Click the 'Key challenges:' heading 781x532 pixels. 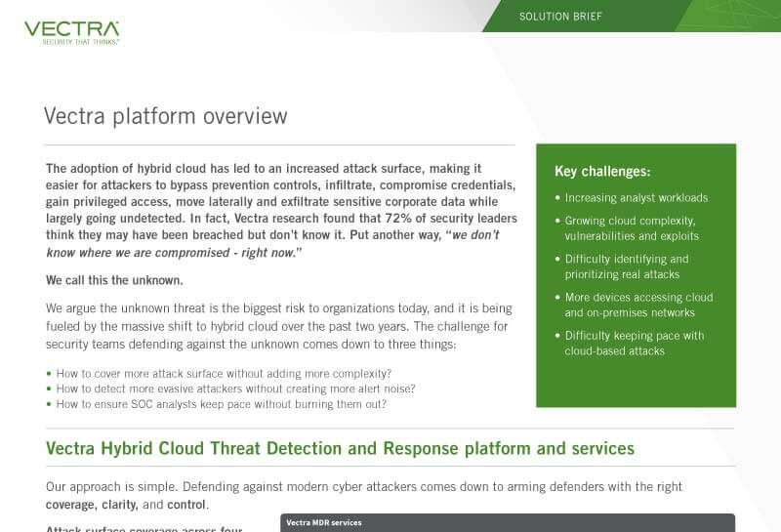click(602, 172)
